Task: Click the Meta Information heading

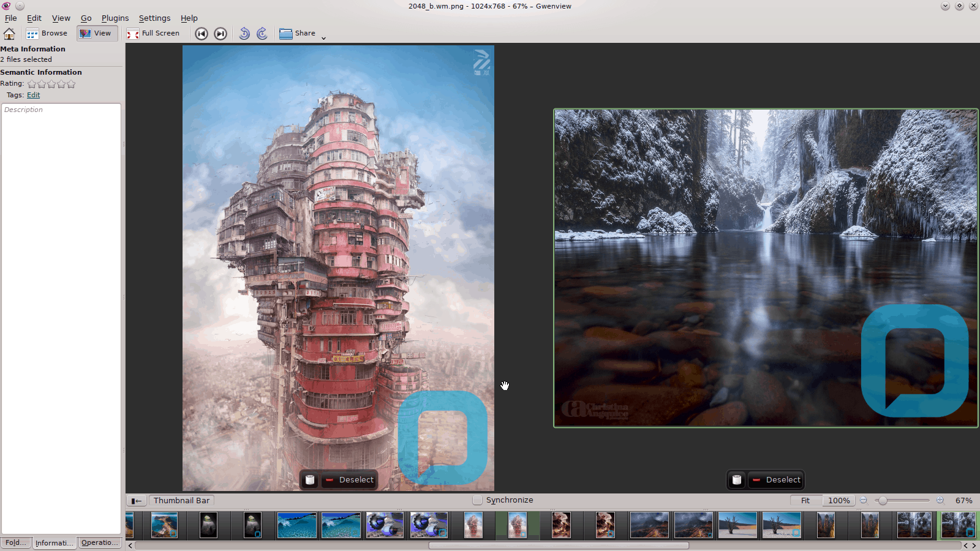Action: [33, 49]
